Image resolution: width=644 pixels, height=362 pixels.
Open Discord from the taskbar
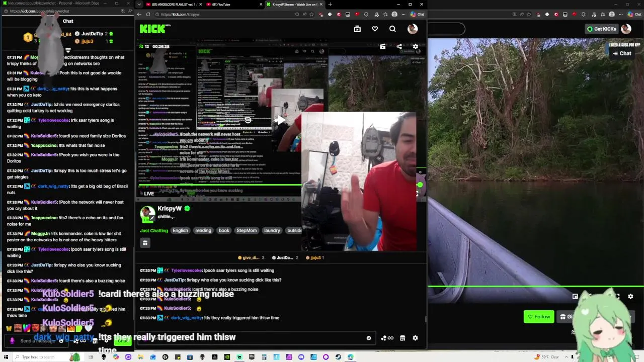tap(301, 357)
